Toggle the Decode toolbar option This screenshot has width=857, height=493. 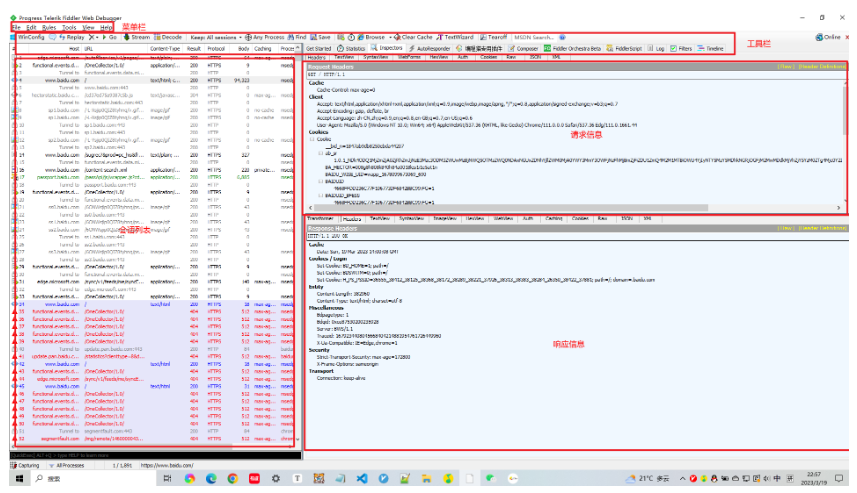click(168, 37)
